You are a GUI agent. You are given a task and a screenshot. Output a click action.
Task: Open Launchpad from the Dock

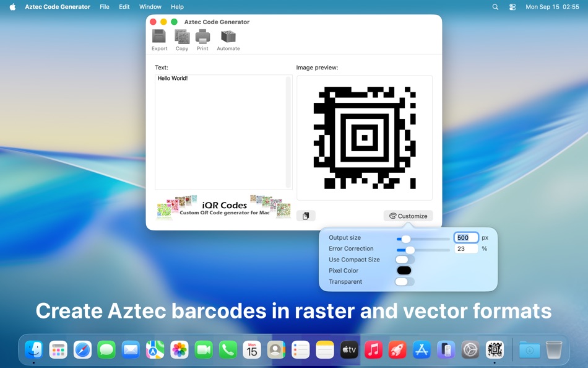click(x=58, y=350)
